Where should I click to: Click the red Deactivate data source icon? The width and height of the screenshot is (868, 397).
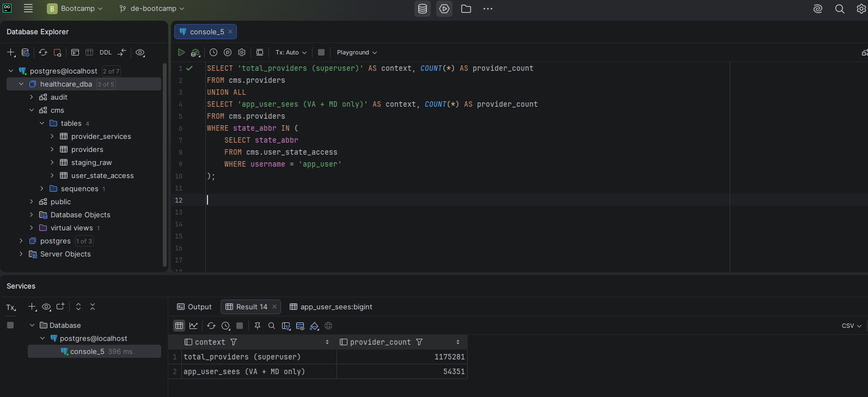57,52
